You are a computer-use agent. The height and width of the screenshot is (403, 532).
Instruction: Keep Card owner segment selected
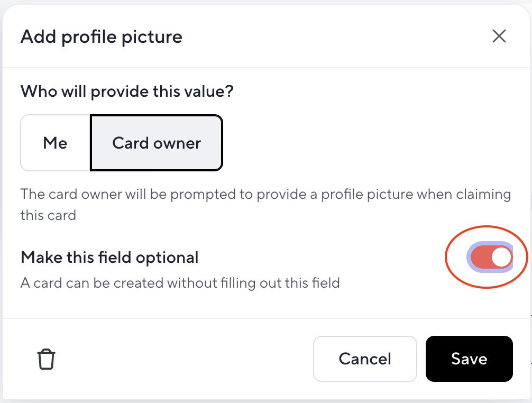(157, 143)
